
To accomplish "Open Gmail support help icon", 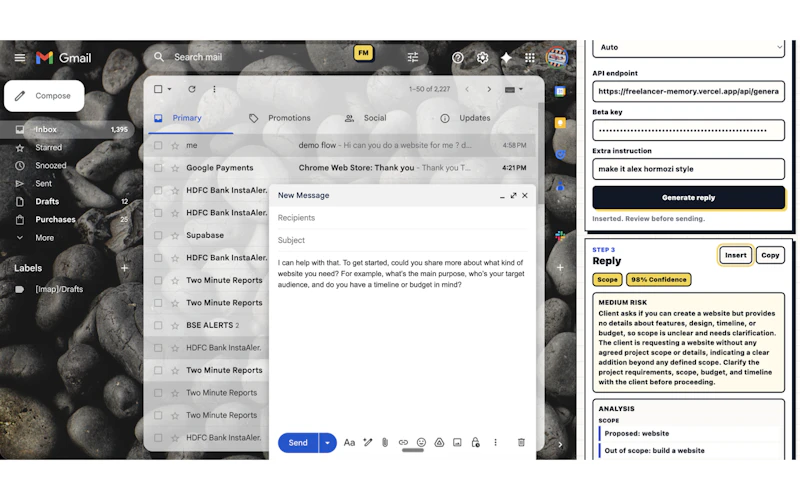I will point(458,58).
